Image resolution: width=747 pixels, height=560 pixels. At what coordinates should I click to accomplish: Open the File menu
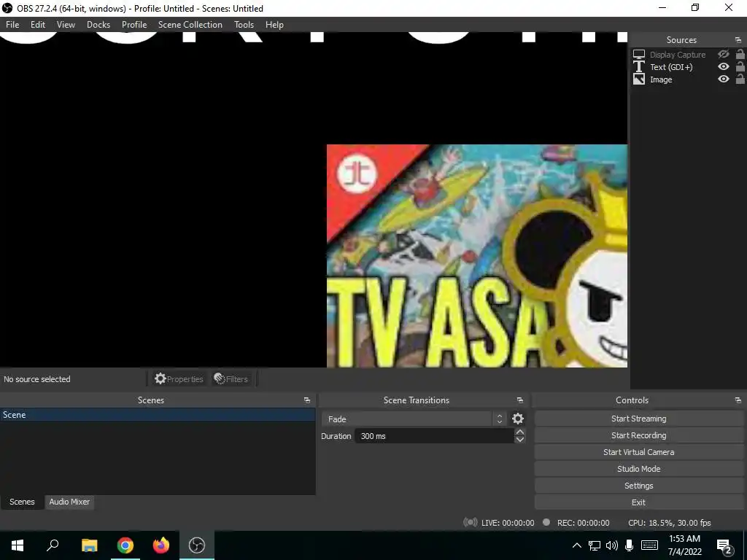point(12,25)
